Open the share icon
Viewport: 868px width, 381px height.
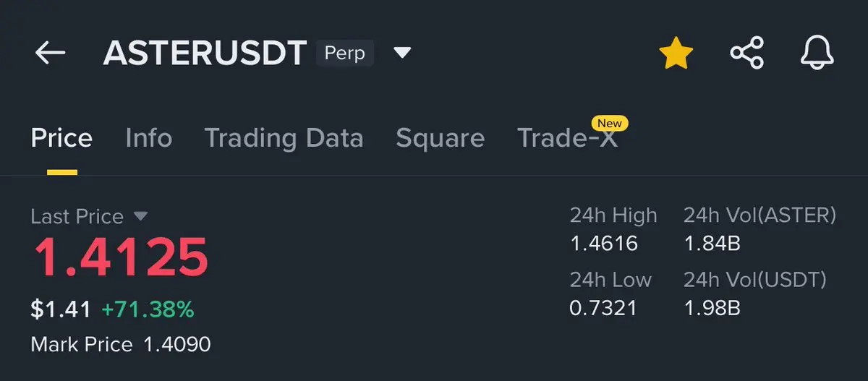click(x=746, y=53)
